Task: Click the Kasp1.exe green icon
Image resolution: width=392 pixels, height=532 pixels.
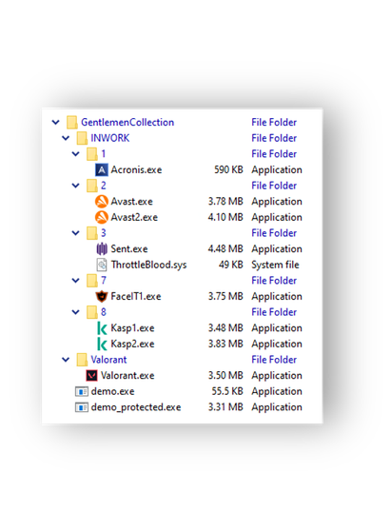Action: pyautogui.click(x=102, y=328)
